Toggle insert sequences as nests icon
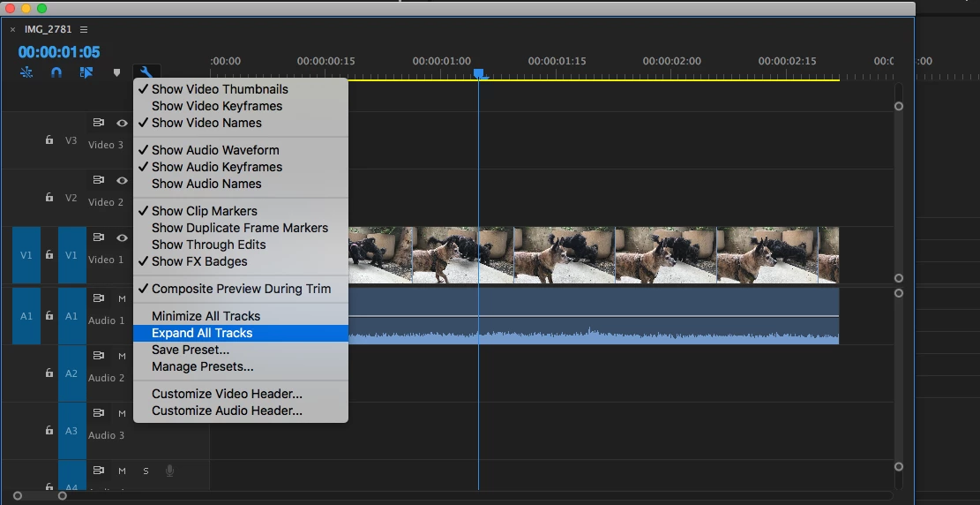This screenshot has height=505, width=980. [26, 72]
